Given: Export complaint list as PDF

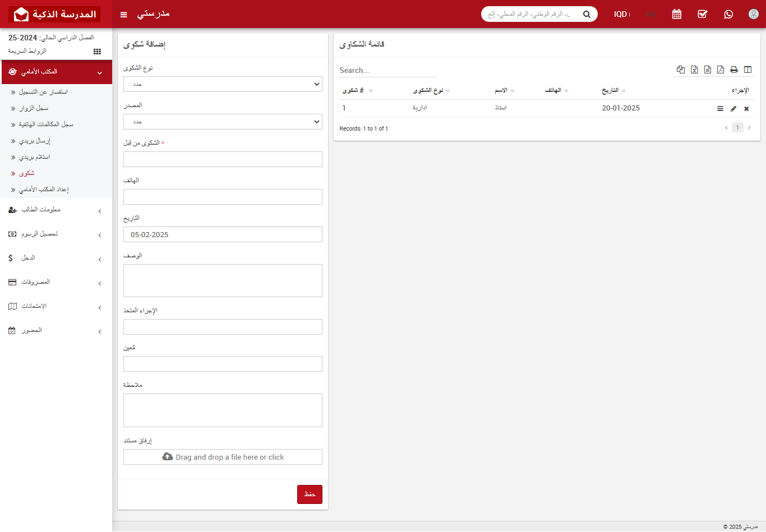Looking at the screenshot, I should [721, 70].
